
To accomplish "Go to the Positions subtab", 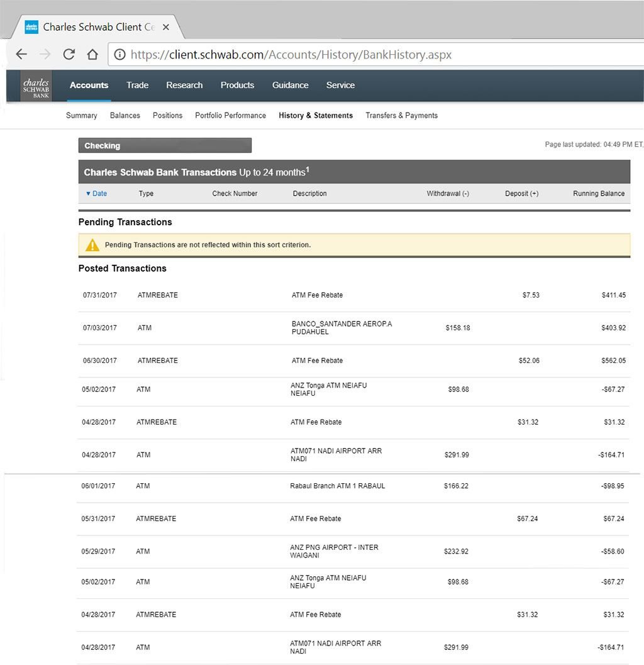I will click(167, 115).
